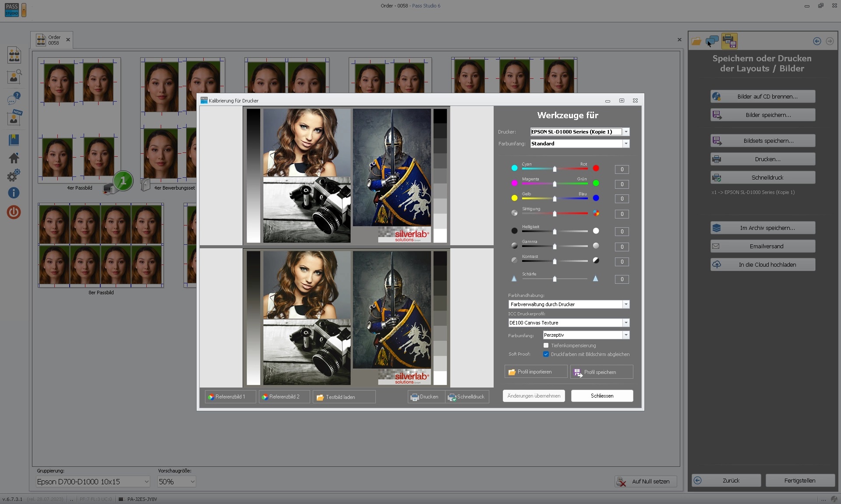Click the Helligkeit slider handle
Screen dimensions: 841x504
[x=555, y=231]
